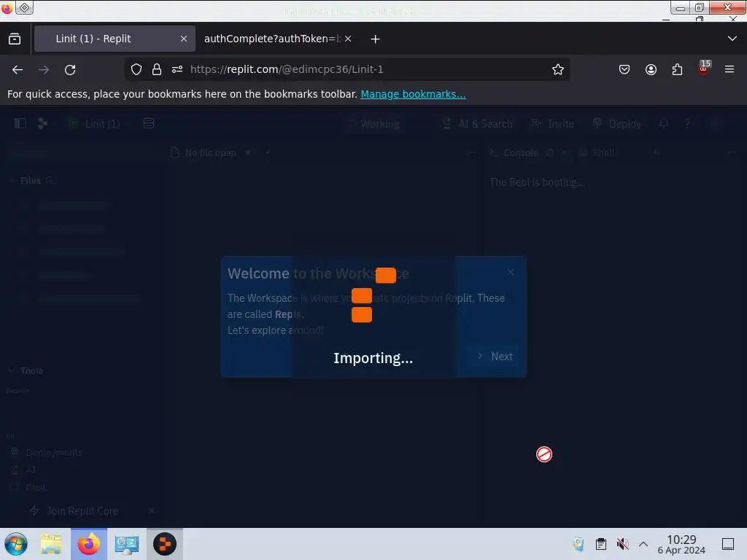The image size is (747, 560).
Task: Click the Working run status button
Action: [374, 124]
